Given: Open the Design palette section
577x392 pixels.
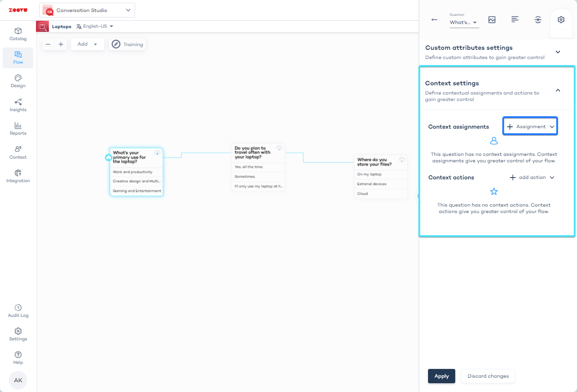Looking at the screenshot, I should point(18,81).
